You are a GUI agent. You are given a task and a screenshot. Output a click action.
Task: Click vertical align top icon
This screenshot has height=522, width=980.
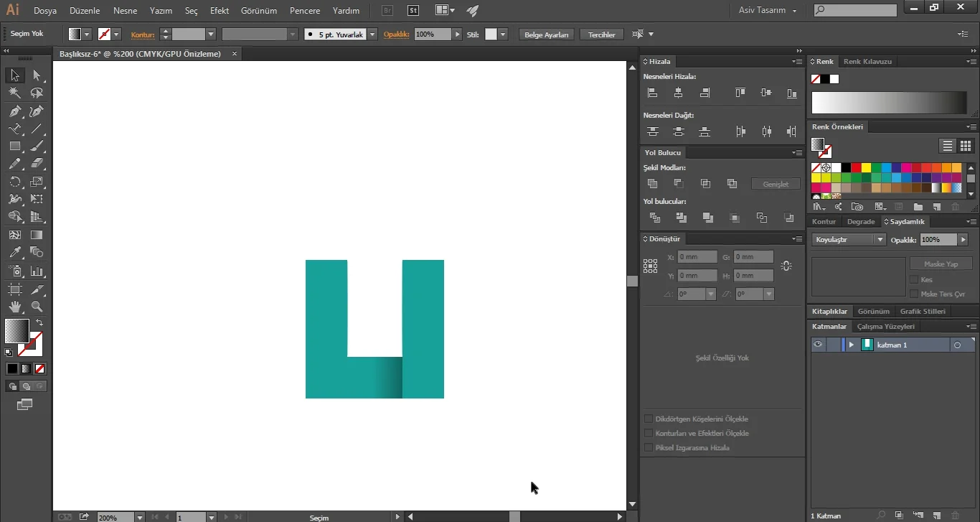[740, 93]
